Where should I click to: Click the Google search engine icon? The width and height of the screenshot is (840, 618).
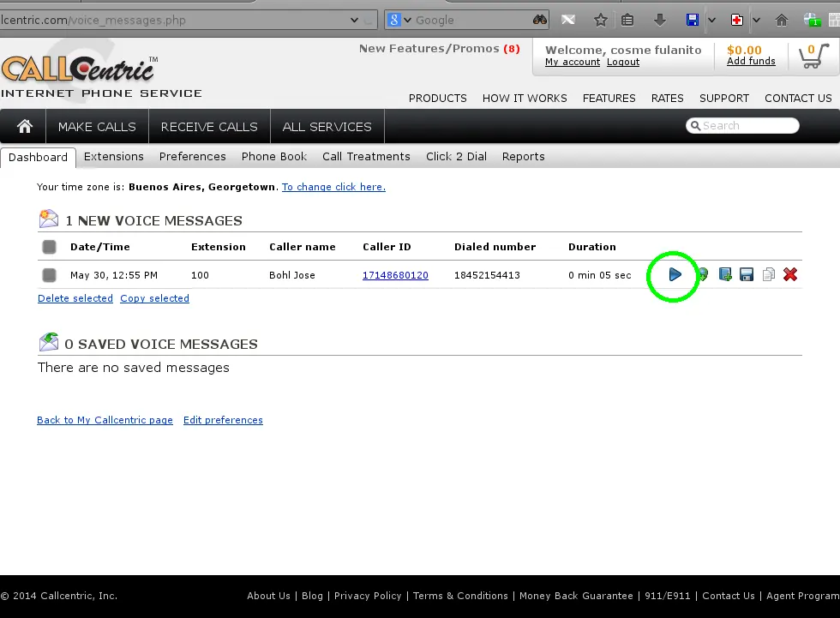(x=394, y=20)
